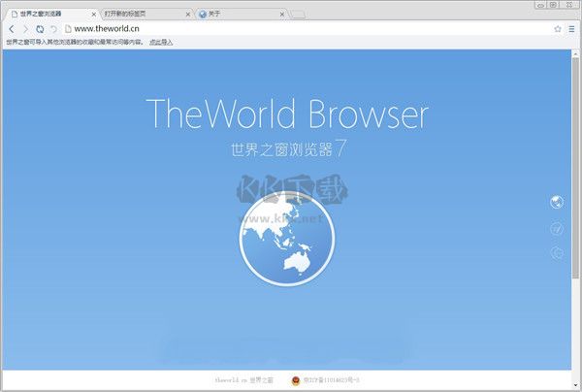Select the globe page-navigation icon on right side
This screenshot has width=582, height=392.
pyautogui.click(x=557, y=202)
